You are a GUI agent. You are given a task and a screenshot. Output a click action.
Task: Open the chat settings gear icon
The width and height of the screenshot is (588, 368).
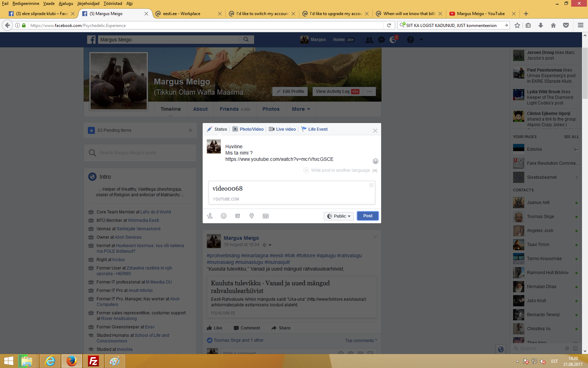(x=567, y=348)
